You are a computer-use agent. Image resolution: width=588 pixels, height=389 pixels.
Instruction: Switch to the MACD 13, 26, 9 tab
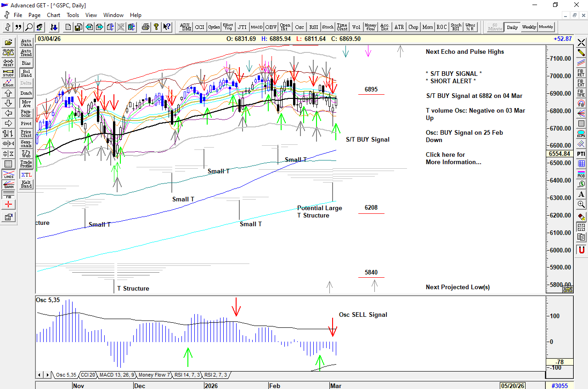(117, 375)
